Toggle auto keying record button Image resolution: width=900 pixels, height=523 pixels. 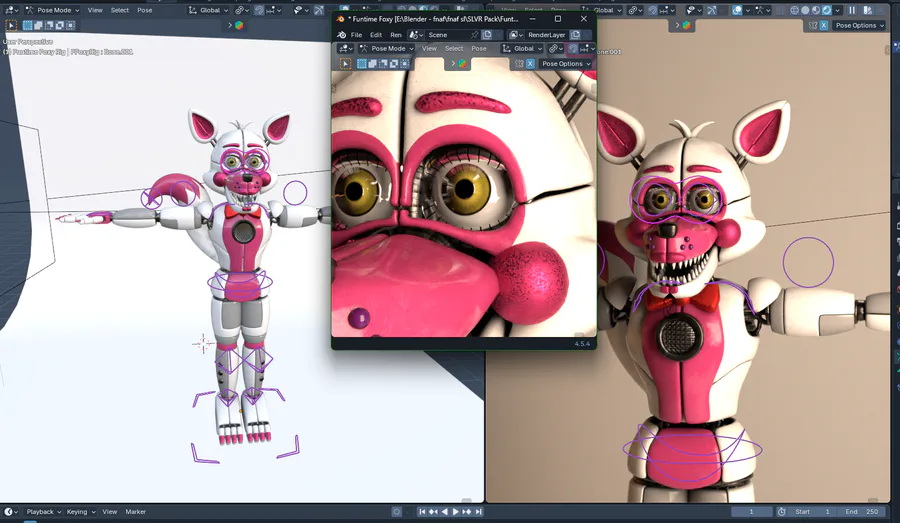coord(397,512)
